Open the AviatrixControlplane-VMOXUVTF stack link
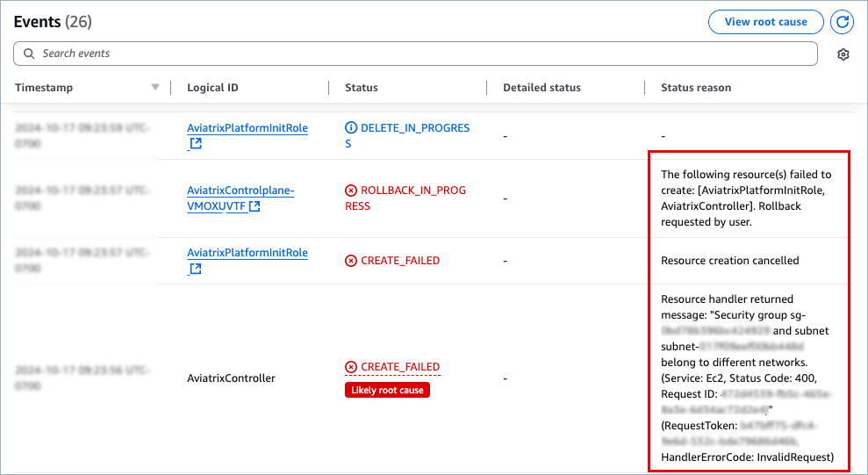Viewport: 868px width, 475px height. [x=240, y=198]
